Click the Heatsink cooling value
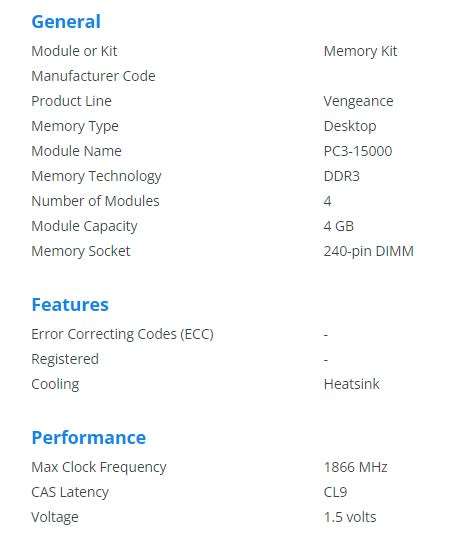459x545 pixels. pos(352,384)
